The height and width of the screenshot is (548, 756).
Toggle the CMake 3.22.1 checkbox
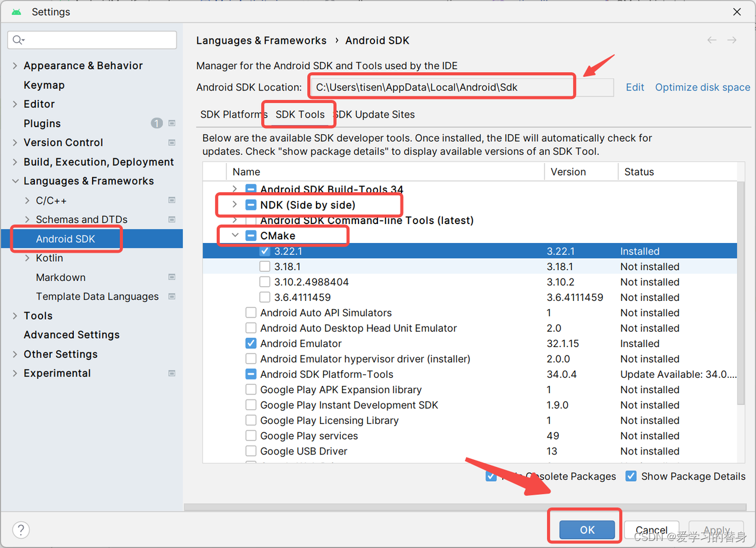(265, 251)
